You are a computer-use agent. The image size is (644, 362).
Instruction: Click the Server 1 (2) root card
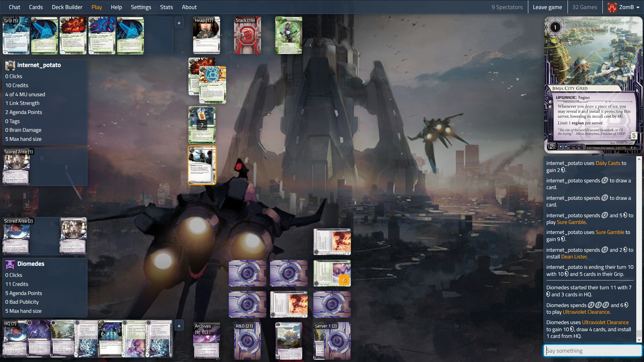(x=332, y=341)
